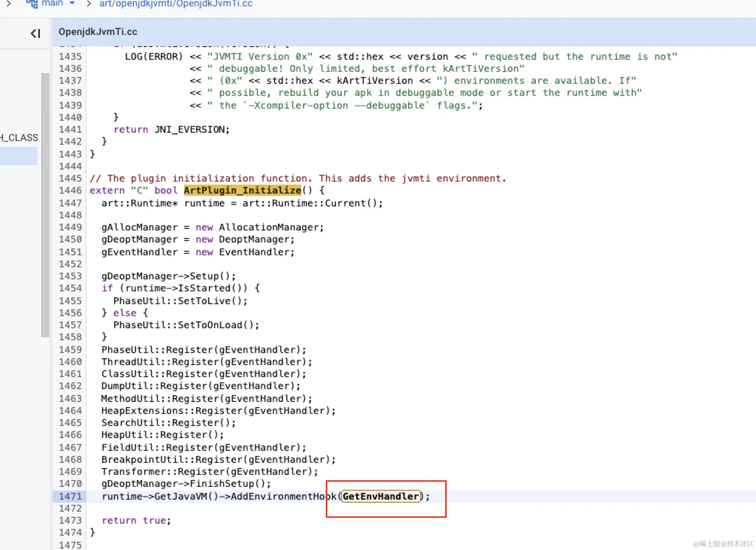Select the H_CLASS entry in the sidebar

[20, 138]
